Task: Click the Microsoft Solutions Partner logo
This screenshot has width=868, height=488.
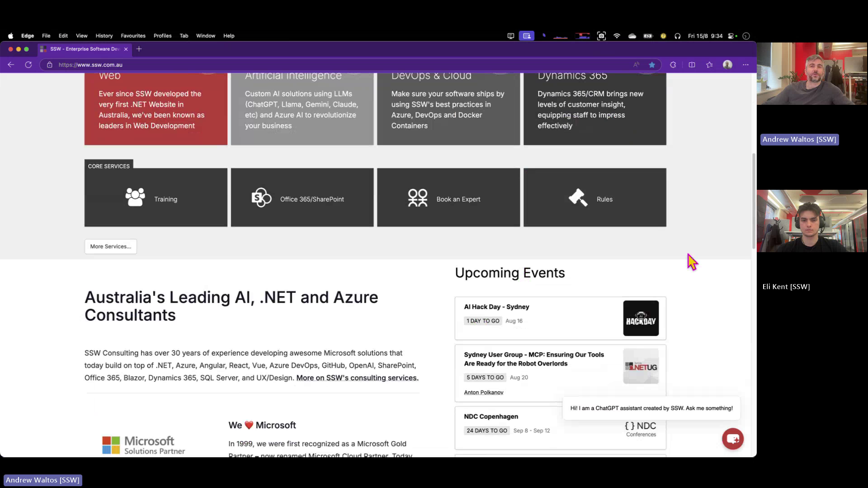Action: tap(144, 445)
